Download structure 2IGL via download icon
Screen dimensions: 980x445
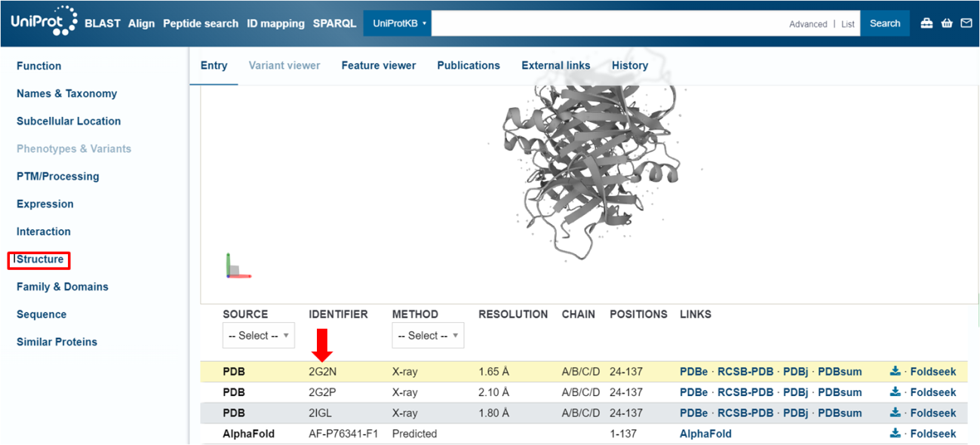click(896, 413)
